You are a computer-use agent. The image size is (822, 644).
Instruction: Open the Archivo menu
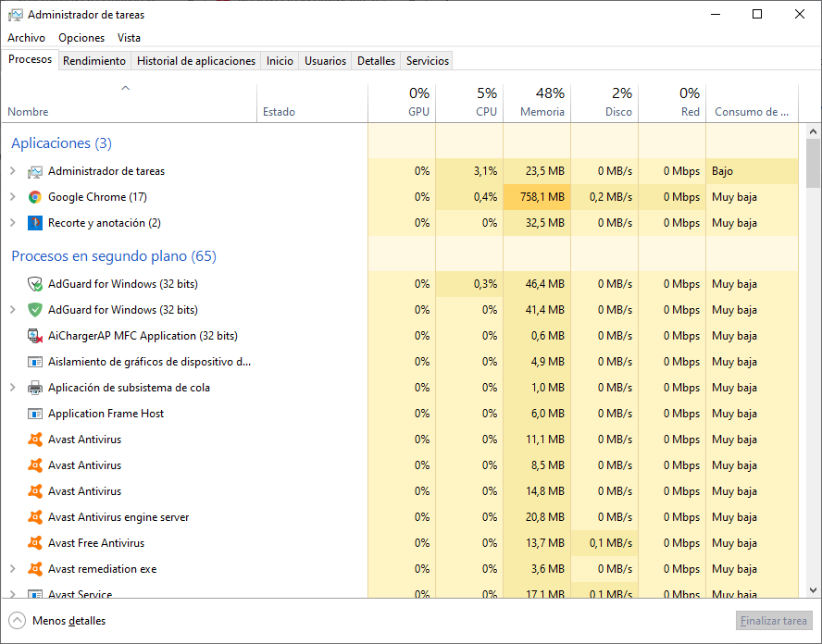[x=26, y=38]
